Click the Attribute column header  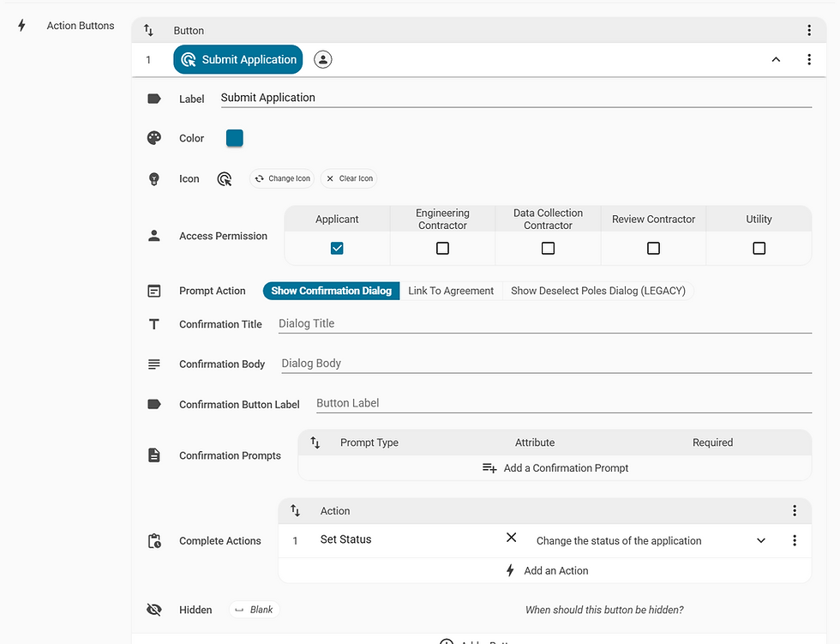coord(535,442)
